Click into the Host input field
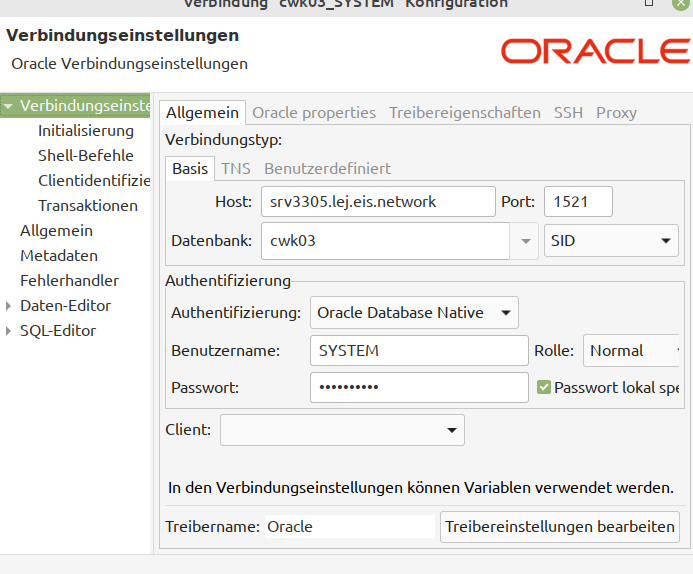This screenshot has height=574, width=693. click(x=378, y=201)
